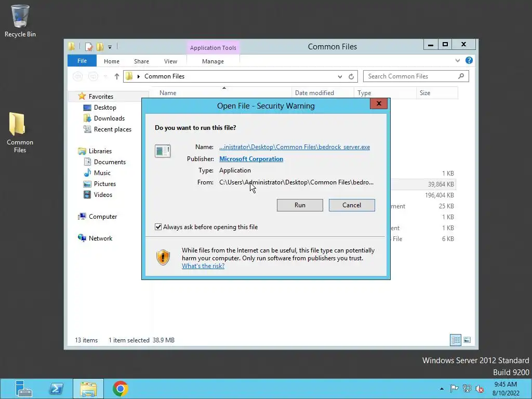Open the Manage ribbon tab
This screenshot has height=399, width=532.
tap(213, 61)
